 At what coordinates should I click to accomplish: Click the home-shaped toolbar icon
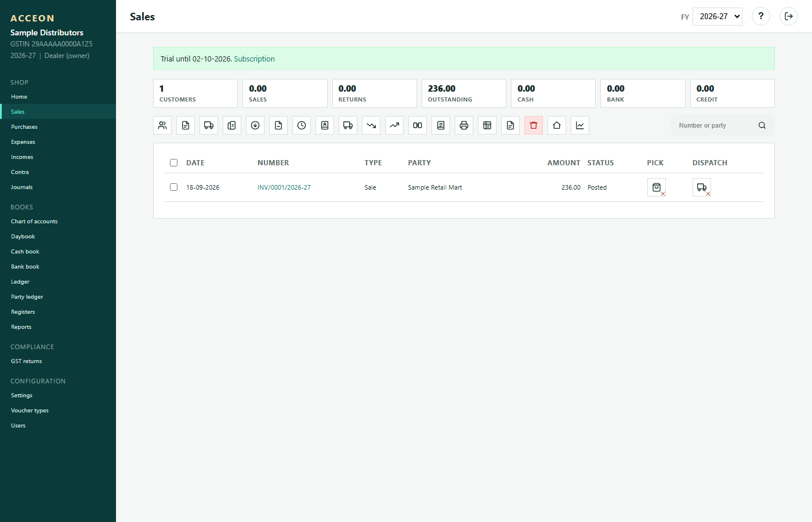click(x=557, y=125)
